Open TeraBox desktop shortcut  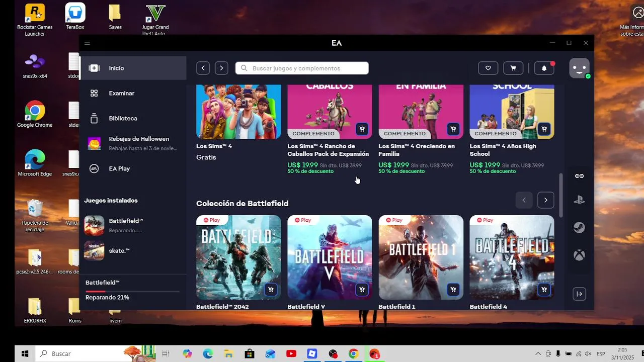(75, 17)
